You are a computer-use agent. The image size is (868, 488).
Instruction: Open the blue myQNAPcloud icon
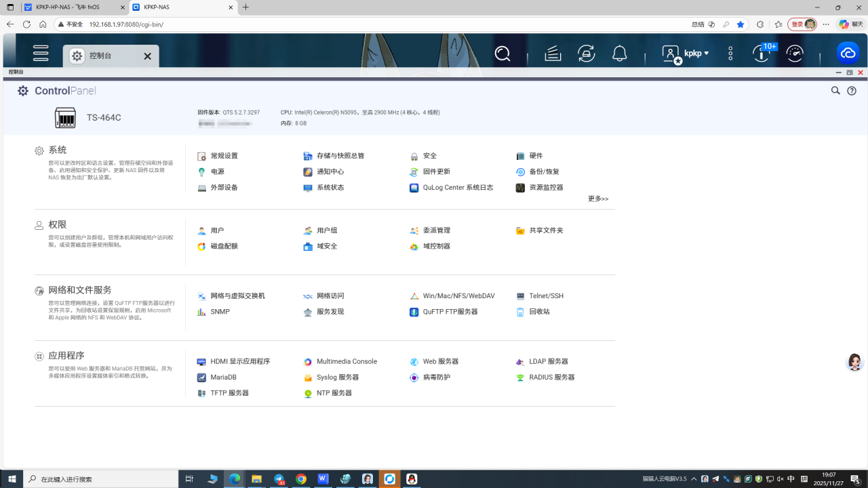point(848,52)
